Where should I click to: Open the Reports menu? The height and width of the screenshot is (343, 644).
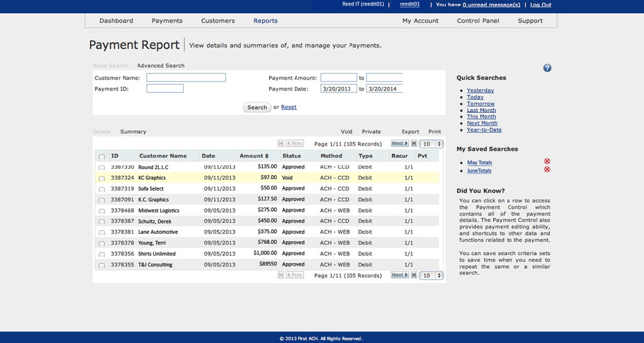click(x=265, y=21)
